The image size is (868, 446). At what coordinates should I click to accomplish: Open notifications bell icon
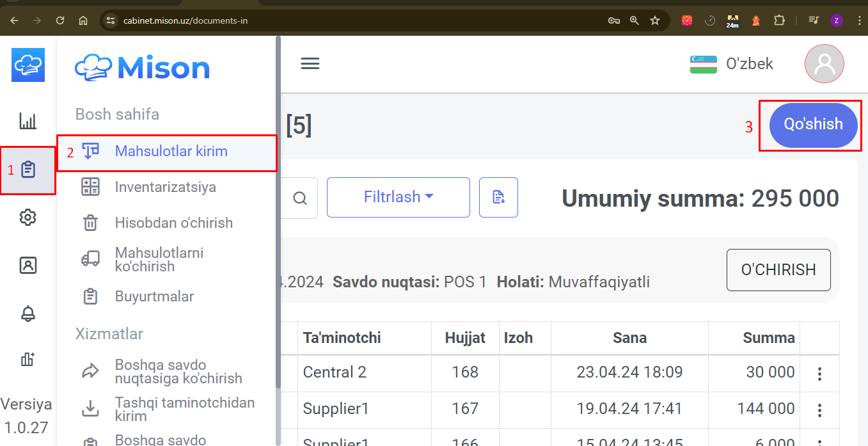click(x=28, y=313)
